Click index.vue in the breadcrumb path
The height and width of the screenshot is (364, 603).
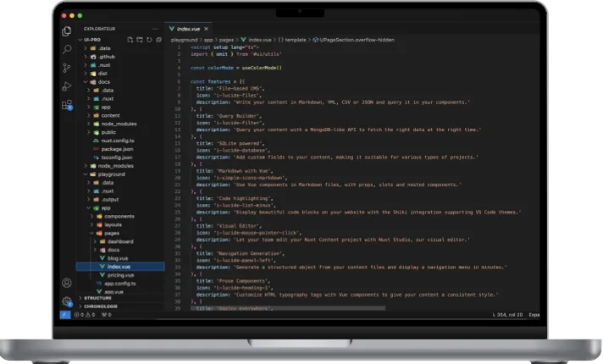click(x=260, y=40)
